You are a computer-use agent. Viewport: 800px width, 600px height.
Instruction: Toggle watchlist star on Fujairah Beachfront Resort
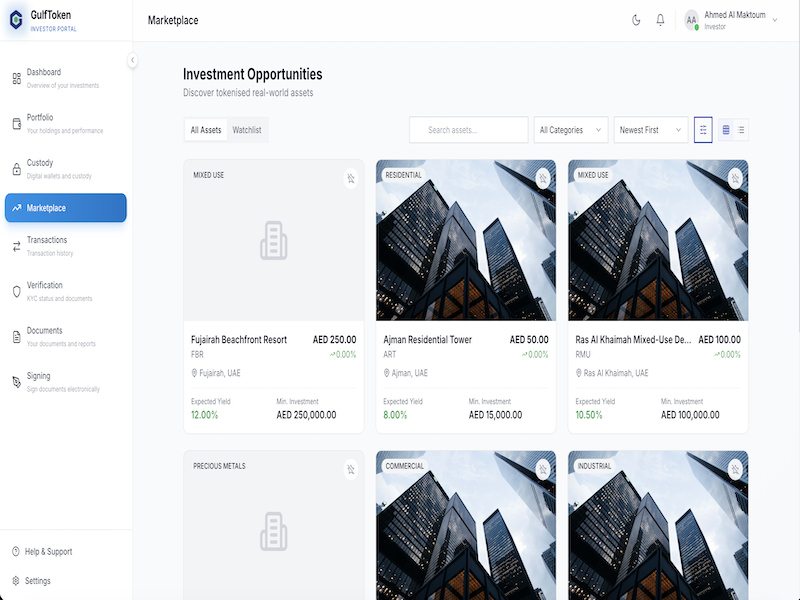(350, 178)
